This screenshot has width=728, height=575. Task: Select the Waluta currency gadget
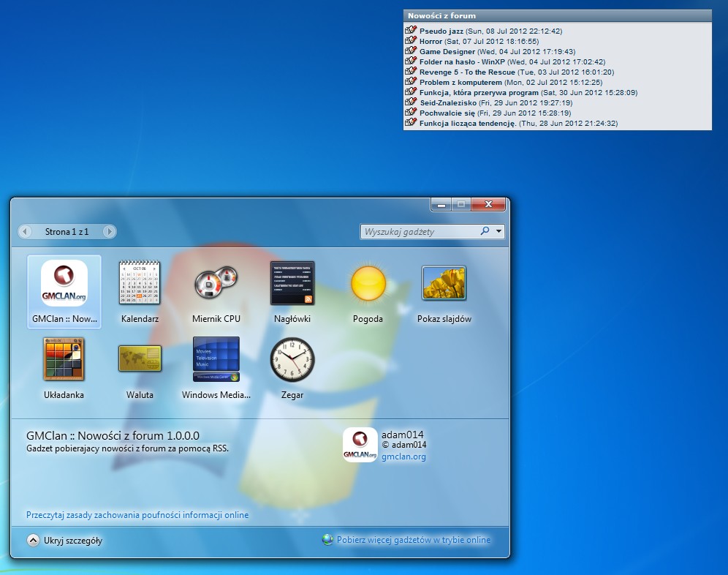[140, 359]
